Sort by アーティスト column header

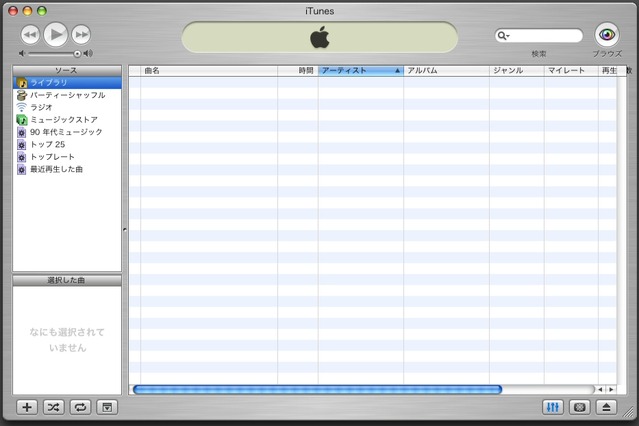(x=360, y=71)
